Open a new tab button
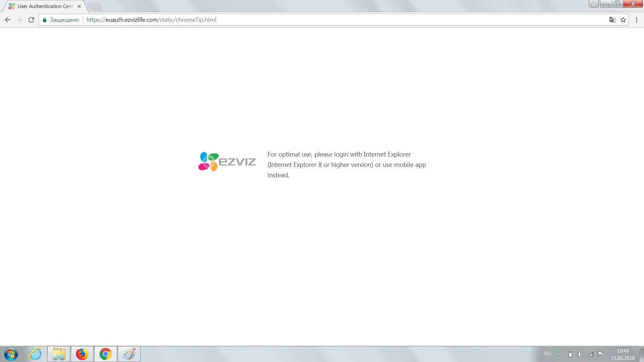 pos(95,6)
